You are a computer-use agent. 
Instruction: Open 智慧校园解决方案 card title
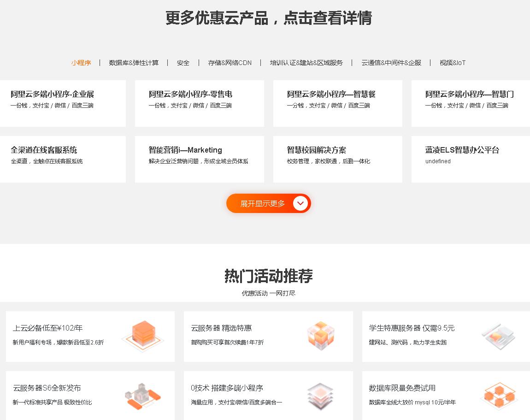pyautogui.click(x=316, y=150)
